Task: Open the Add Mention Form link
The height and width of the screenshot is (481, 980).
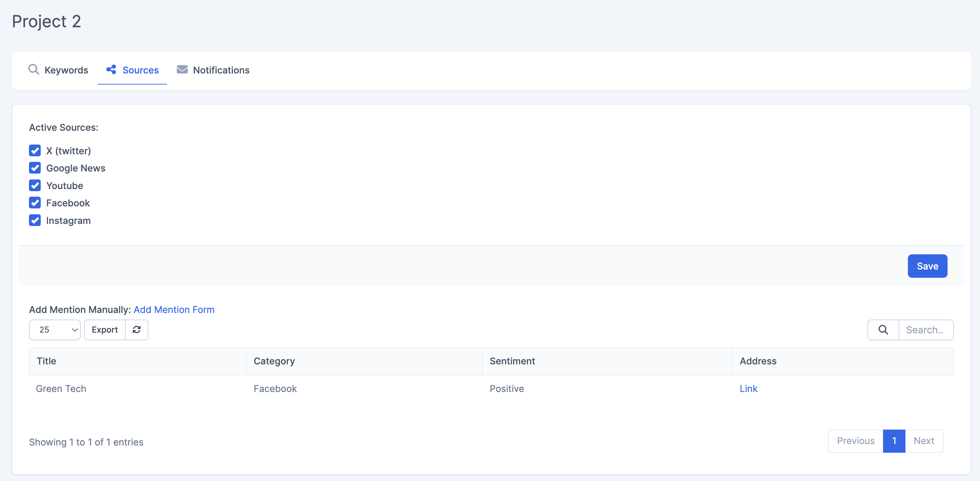Action: click(x=174, y=310)
